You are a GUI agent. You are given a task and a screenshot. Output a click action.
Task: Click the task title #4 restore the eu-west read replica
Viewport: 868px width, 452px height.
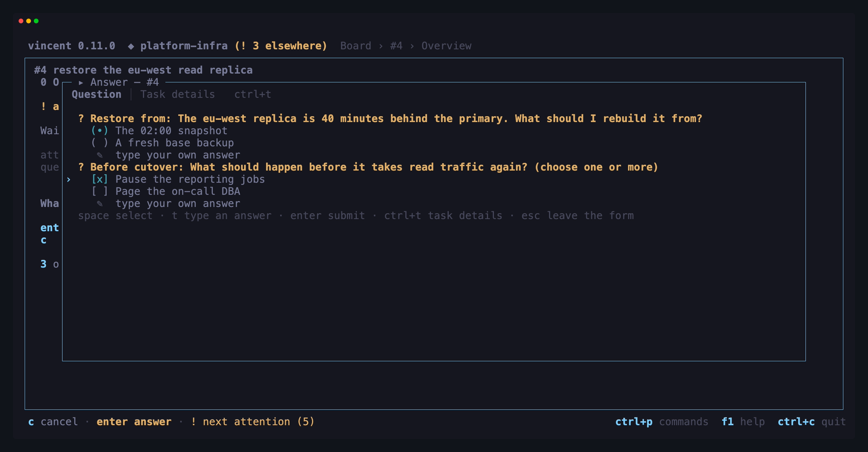[x=143, y=70]
